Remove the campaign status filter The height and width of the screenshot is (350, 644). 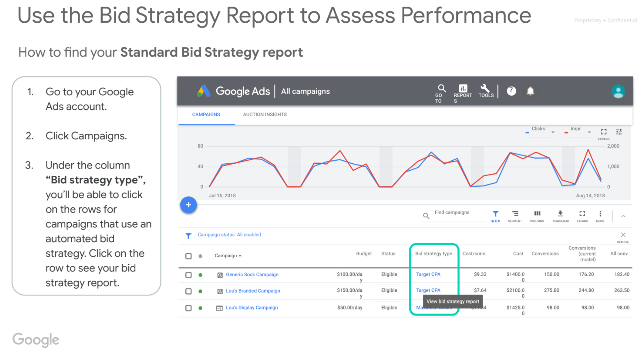point(623,235)
